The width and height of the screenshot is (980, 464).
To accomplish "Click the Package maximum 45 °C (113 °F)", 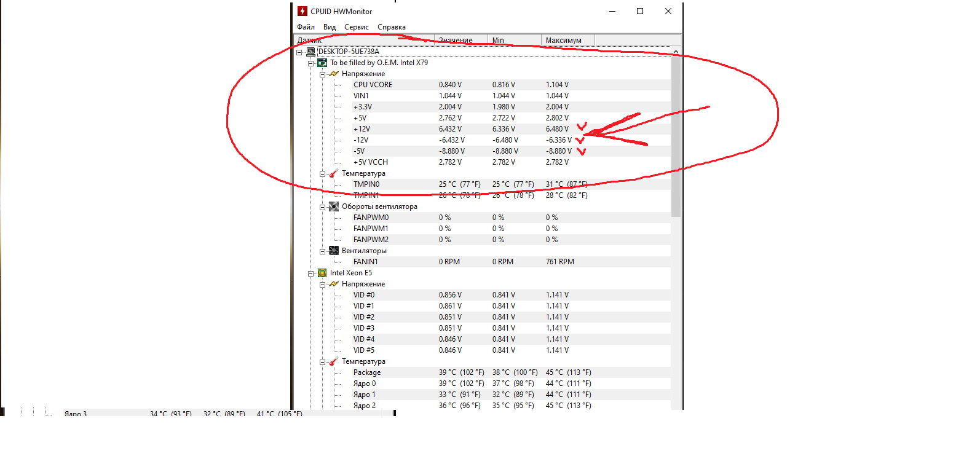I will pyautogui.click(x=568, y=372).
